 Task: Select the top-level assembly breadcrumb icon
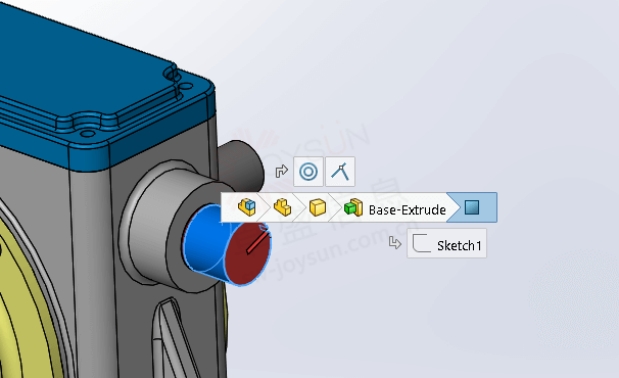tap(247, 207)
